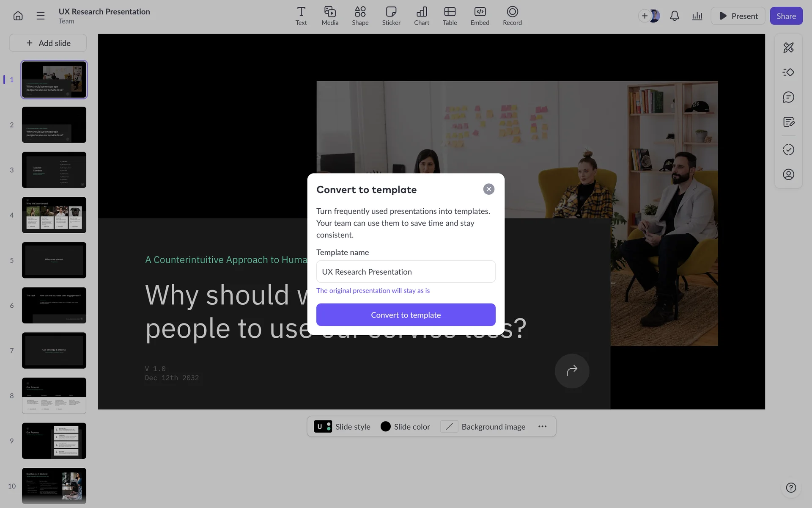Open the design tools icon in sidebar
Screen dimensions: 812x508
click(788, 47)
